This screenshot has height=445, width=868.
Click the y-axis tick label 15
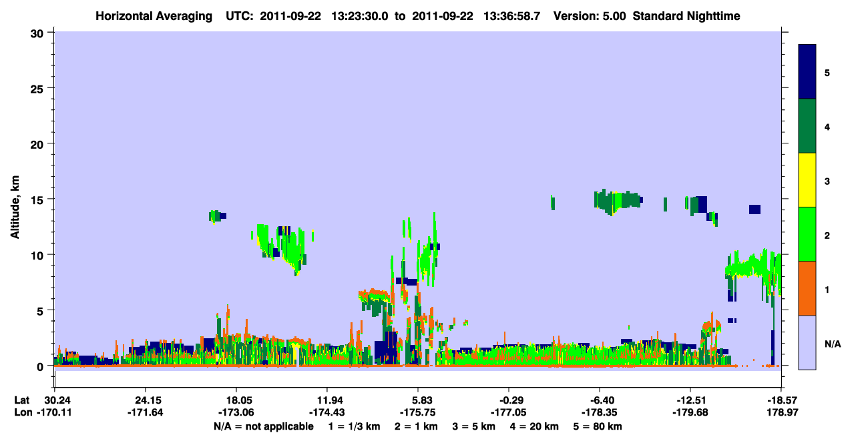(x=39, y=199)
